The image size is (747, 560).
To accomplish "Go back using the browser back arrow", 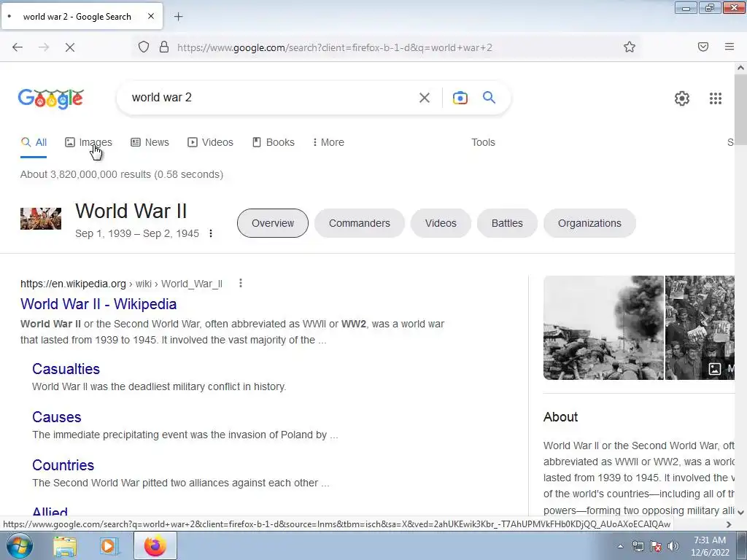I will (x=18, y=47).
